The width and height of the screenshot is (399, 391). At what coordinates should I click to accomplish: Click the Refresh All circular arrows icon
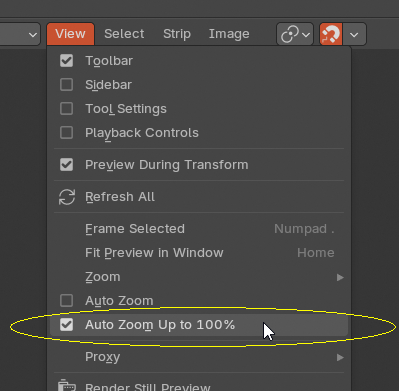[67, 197]
